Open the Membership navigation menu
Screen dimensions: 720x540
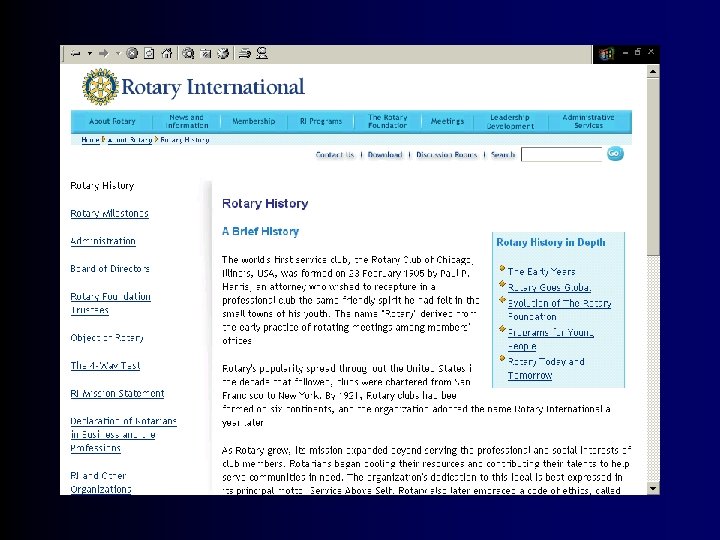pos(253,121)
